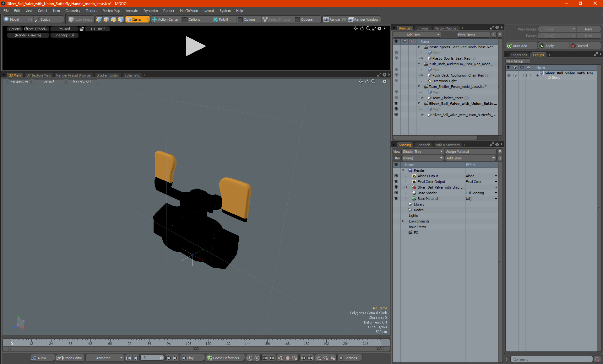Collapse the Render node in Shader Tree
Image resolution: width=603 pixels, height=364 pixels.
[403, 170]
